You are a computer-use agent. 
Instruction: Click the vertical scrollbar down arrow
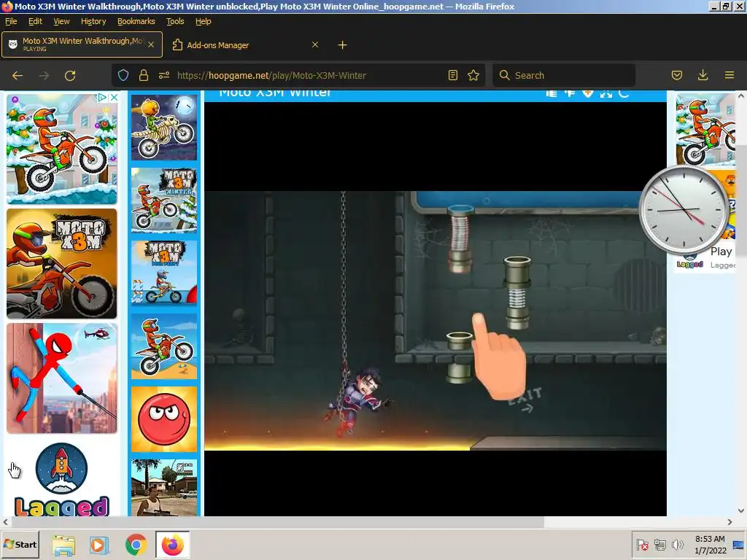741,510
